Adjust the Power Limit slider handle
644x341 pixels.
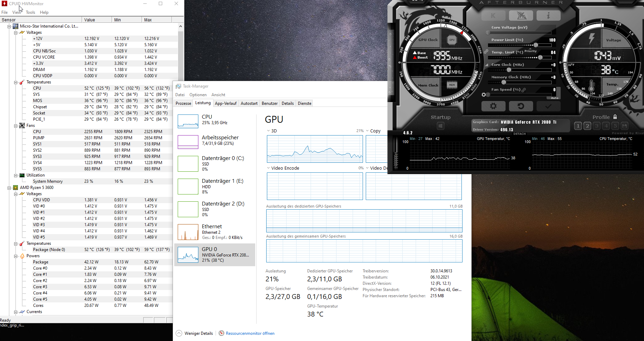(536, 45)
